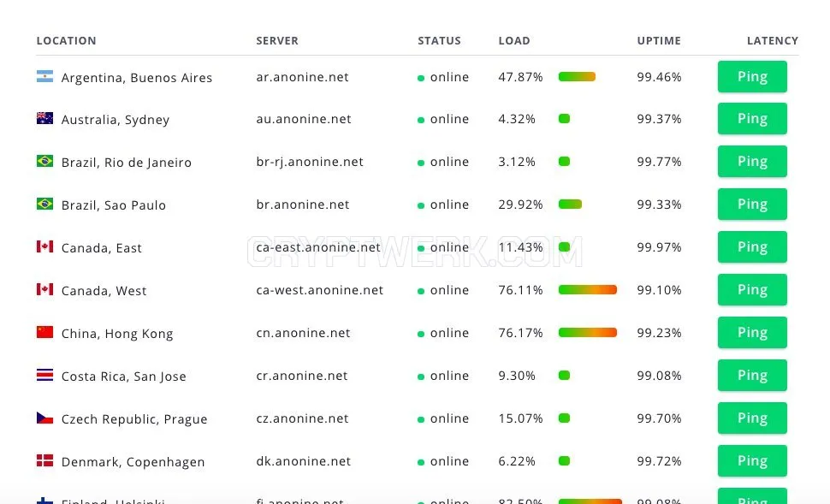Click the Czech Republic flag icon
Screen dimensions: 830x504
click(x=45, y=418)
